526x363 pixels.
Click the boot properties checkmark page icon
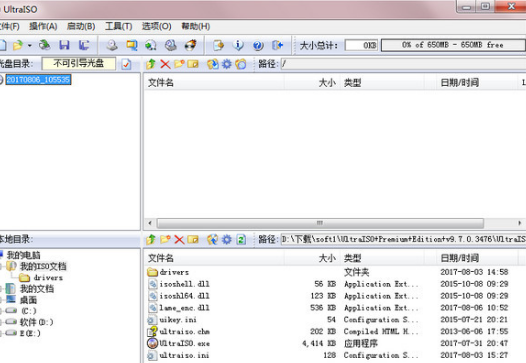tap(126, 64)
